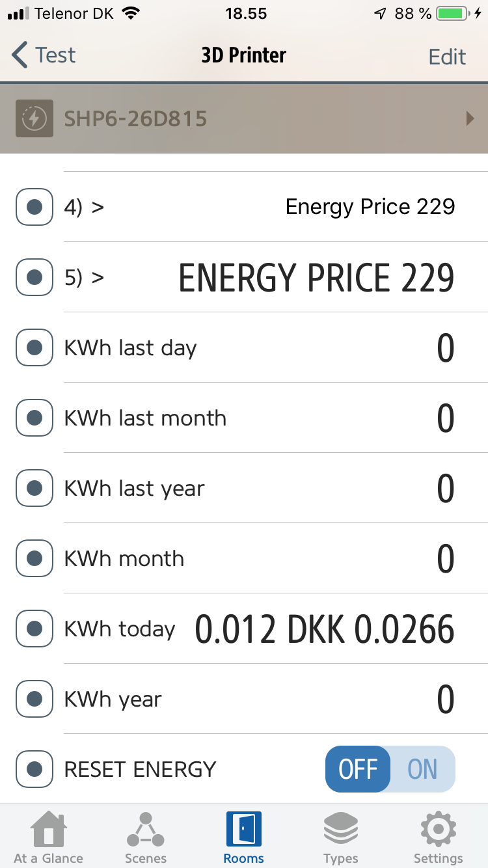Switch RESET ENERGY toggle to ON
The height and width of the screenshot is (868, 488).
[422, 769]
